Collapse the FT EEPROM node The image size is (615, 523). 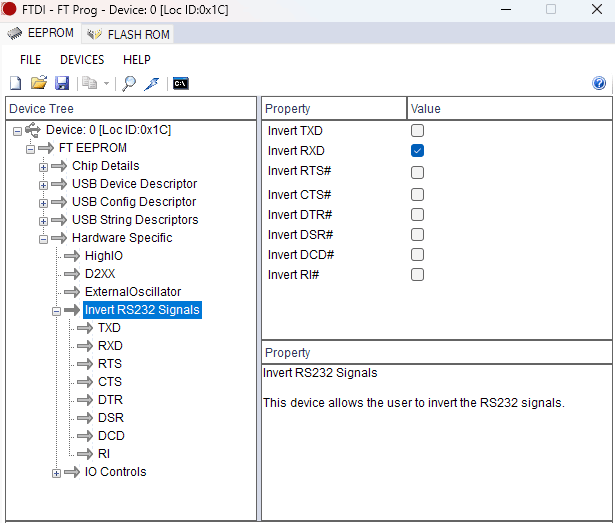click(31, 149)
